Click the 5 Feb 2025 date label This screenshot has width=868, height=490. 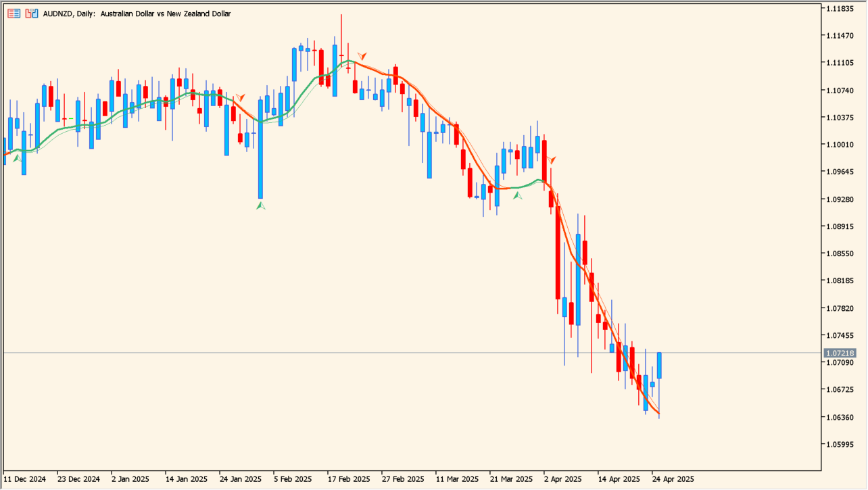click(x=293, y=479)
